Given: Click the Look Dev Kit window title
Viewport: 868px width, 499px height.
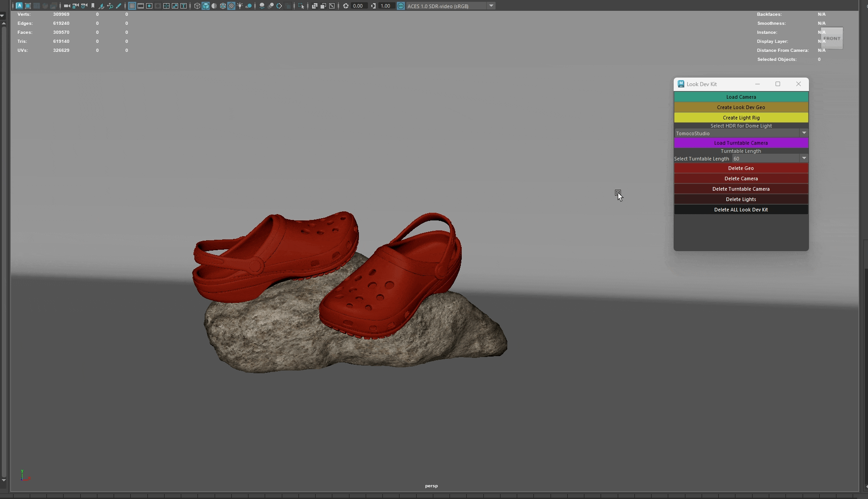Looking at the screenshot, I should pyautogui.click(x=702, y=84).
